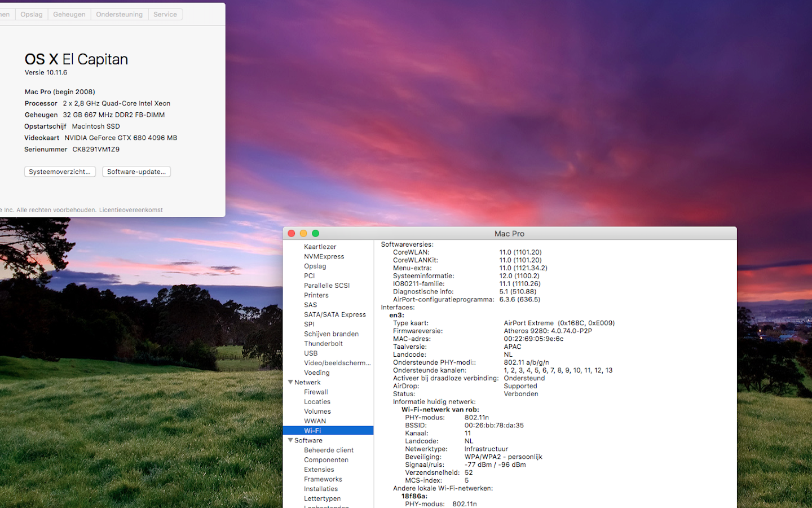This screenshot has width=812, height=508.
Task: Click the Wi-Fi-netwerk van rob heading
Action: point(440,410)
